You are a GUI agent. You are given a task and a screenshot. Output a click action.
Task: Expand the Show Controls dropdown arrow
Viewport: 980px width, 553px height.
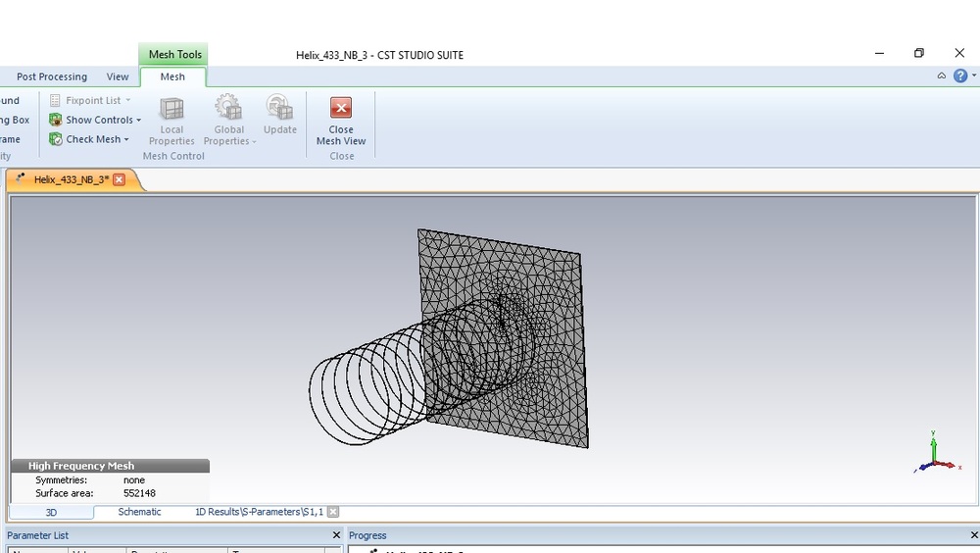coord(139,120)
